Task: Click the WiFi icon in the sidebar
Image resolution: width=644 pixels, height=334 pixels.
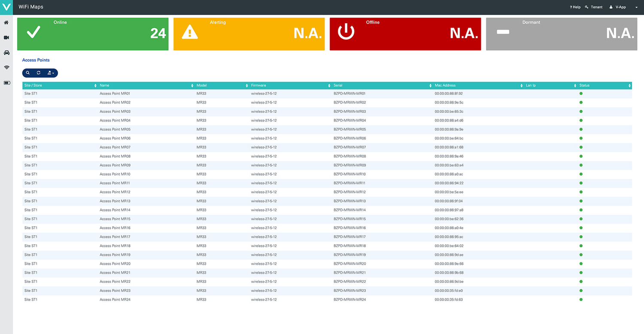Action: (x=6, y=67)
